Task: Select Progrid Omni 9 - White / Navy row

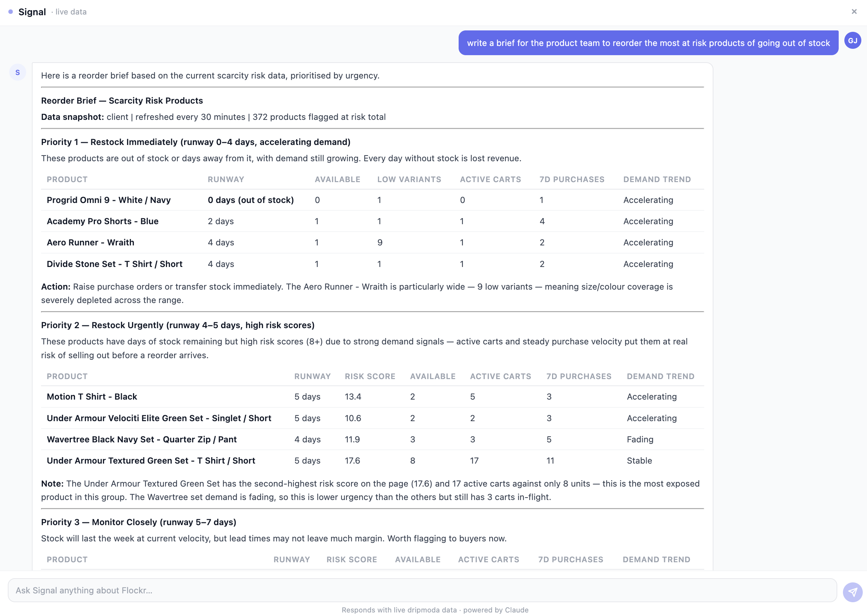Action: coord(109,200)
